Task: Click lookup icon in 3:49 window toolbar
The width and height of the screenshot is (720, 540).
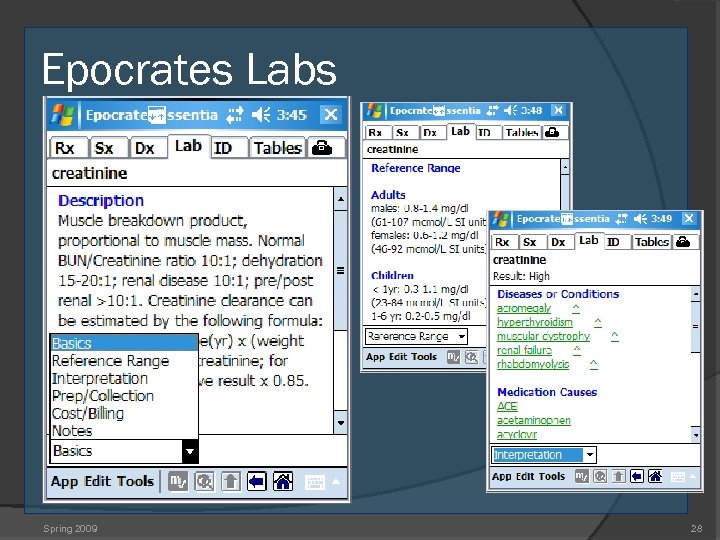Action: [600, 477]
